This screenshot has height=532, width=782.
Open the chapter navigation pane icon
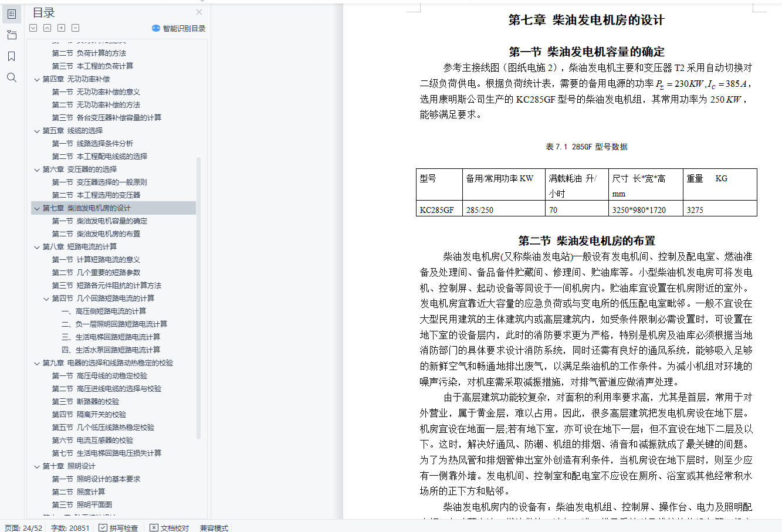pos(12,35)
